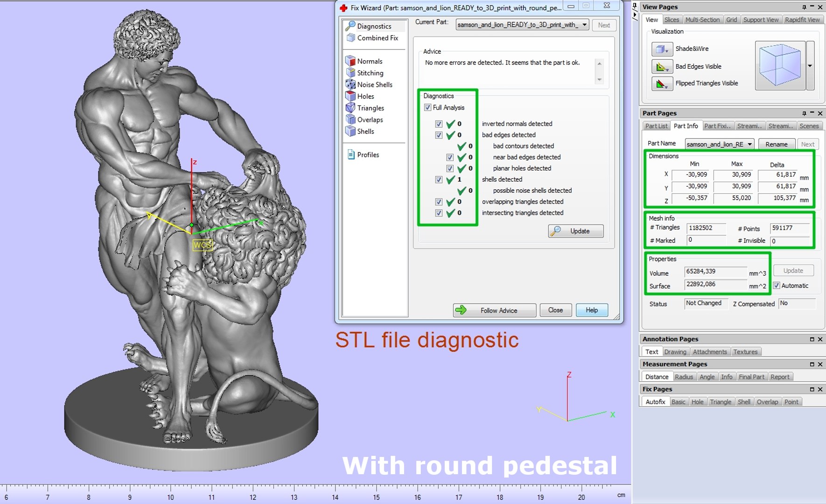Open the Textures annotation tab

point(745,352)
